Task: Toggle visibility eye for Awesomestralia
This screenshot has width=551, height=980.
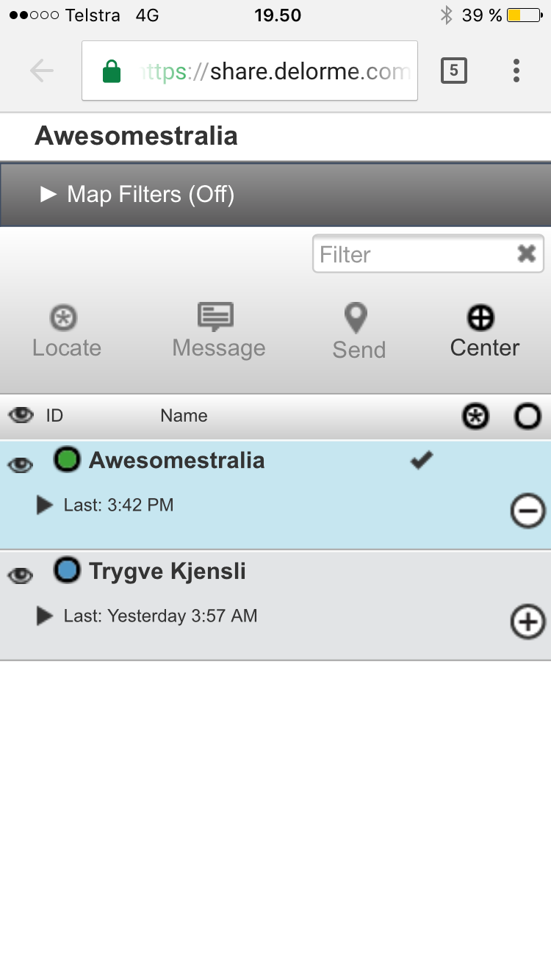Action: (x=20, y=464)
